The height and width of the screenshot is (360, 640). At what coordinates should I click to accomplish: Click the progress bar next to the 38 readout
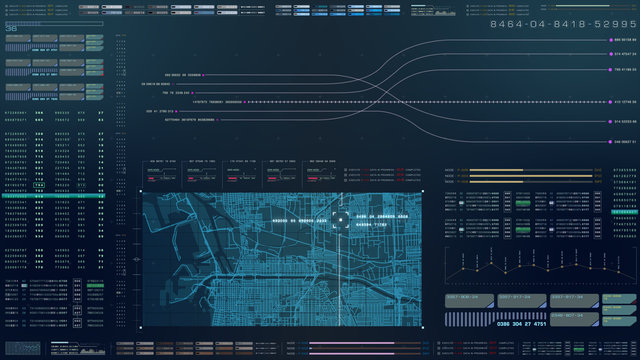(x=54, y=24)
